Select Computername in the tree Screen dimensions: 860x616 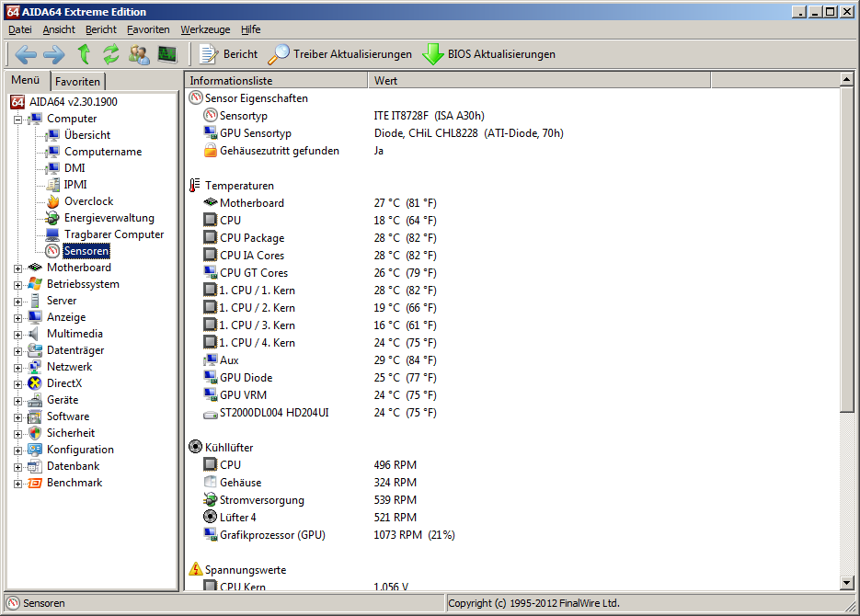[103, 152]
